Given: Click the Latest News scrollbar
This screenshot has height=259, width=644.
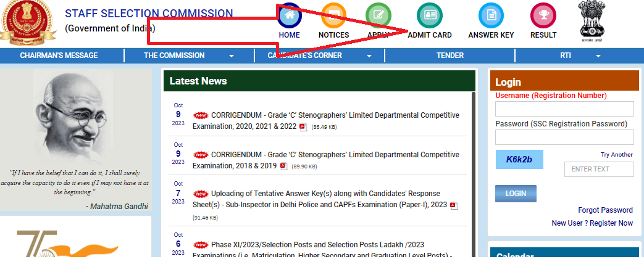Looking at the screenshot, I should [x=473, y=175].
